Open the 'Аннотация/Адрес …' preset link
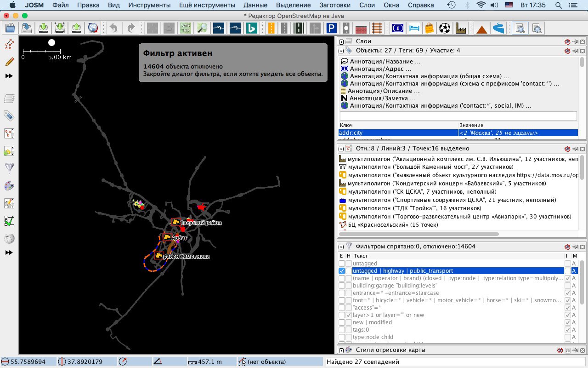Screen dimensions: 588x368 coord(380,69)
